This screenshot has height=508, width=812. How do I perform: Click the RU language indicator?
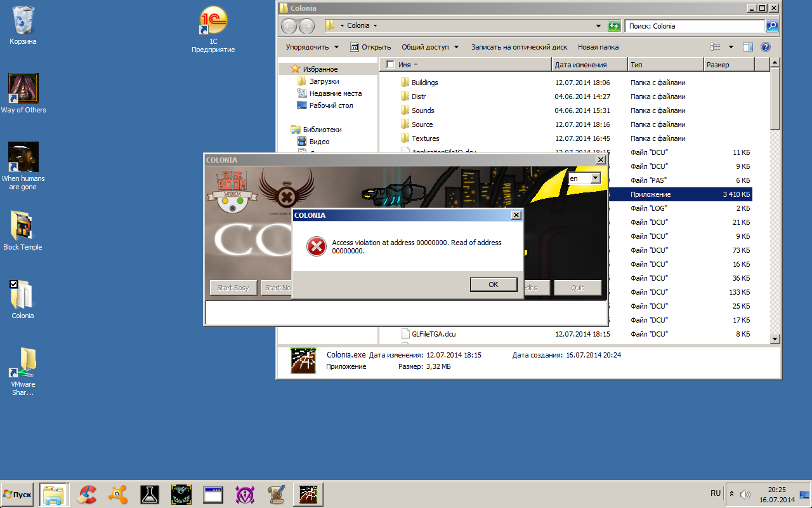(x=716, y=493)
